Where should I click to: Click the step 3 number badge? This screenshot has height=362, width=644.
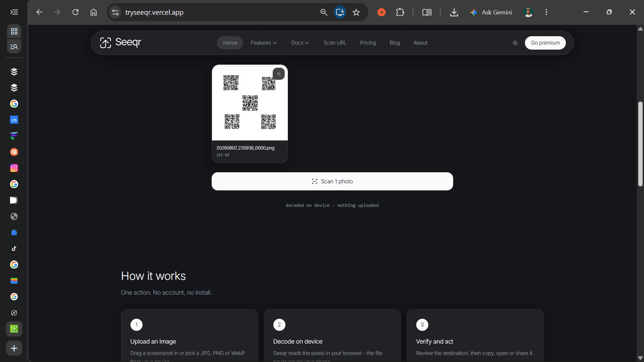click(422, 325)
